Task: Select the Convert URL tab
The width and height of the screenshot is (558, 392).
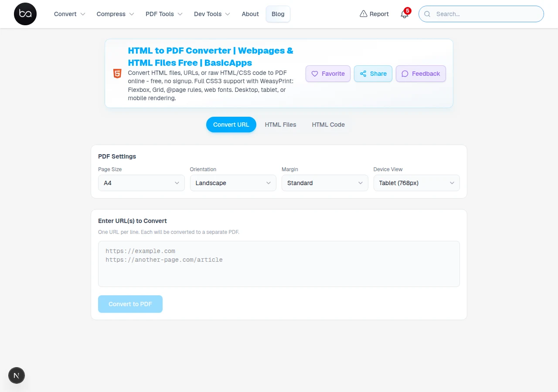Action: coord(231,125)
